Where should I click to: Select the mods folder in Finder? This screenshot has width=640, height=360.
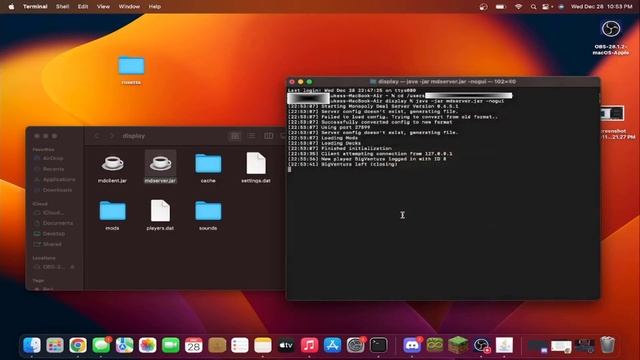click(112, 215)
